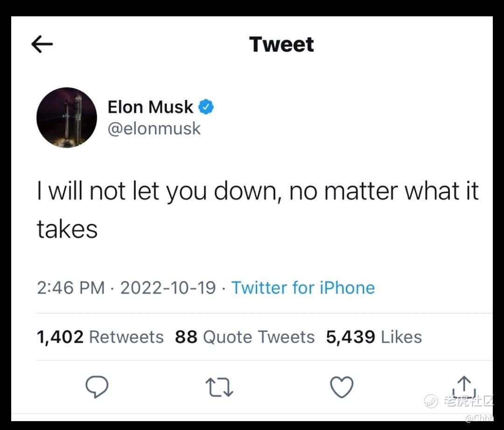Viewport: 504px width, 430px height.
Task: Click the @Chhh watermark text
Action: 479,418
